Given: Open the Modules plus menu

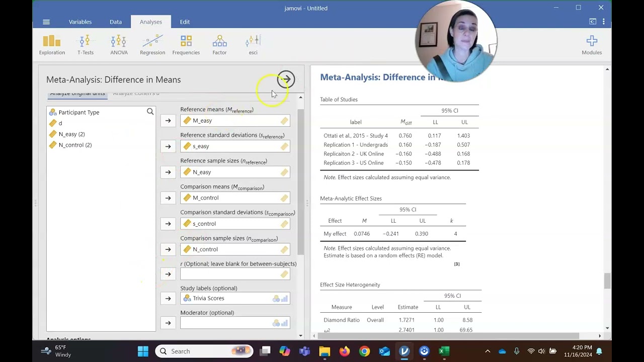Looking at the screenshot, I should pyautogui.click(x=592, y=45).
